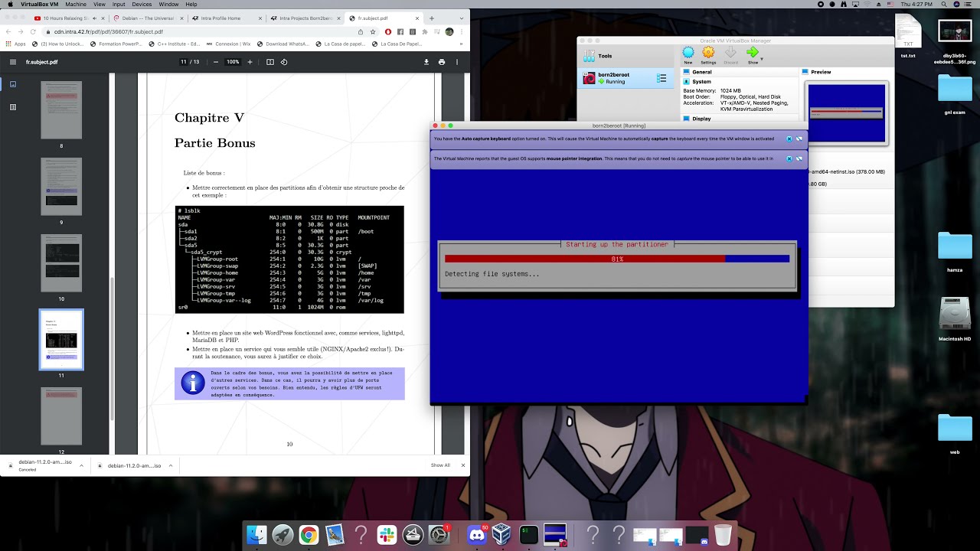The image size is (980, 551).
Task: Zoom out the PDF with minus icon
Action: tap(216, 62)
